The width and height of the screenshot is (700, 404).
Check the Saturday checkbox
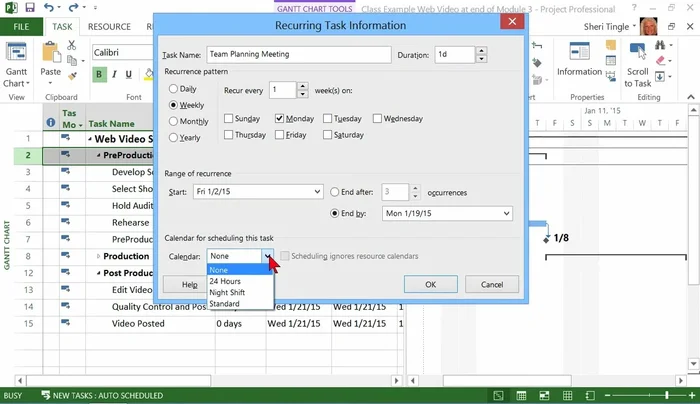[x=327, y=134]
